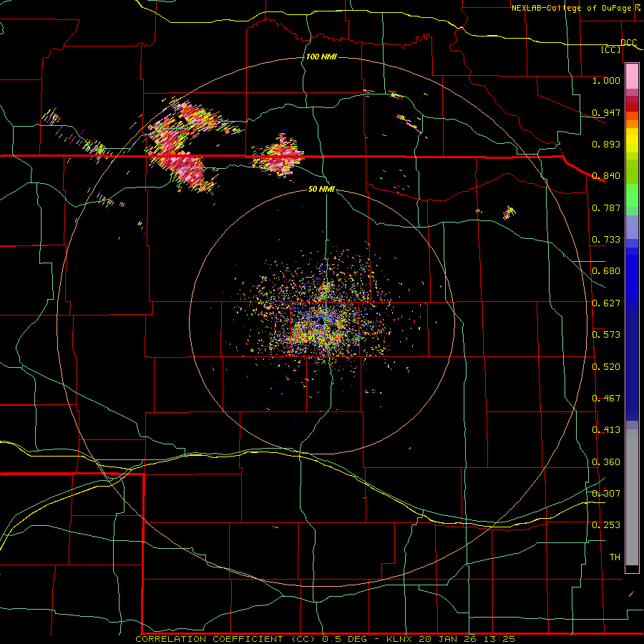Click the 0.573 scale value

tap(606, 335)
